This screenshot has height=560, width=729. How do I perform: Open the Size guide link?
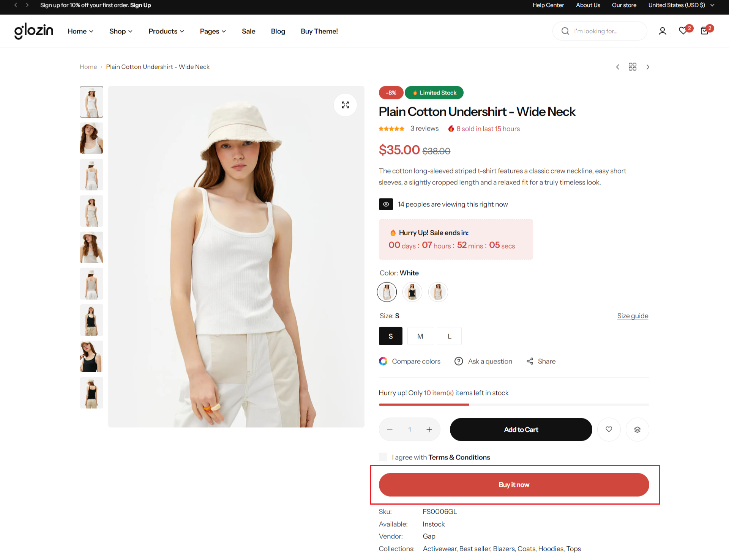(632, 316)
